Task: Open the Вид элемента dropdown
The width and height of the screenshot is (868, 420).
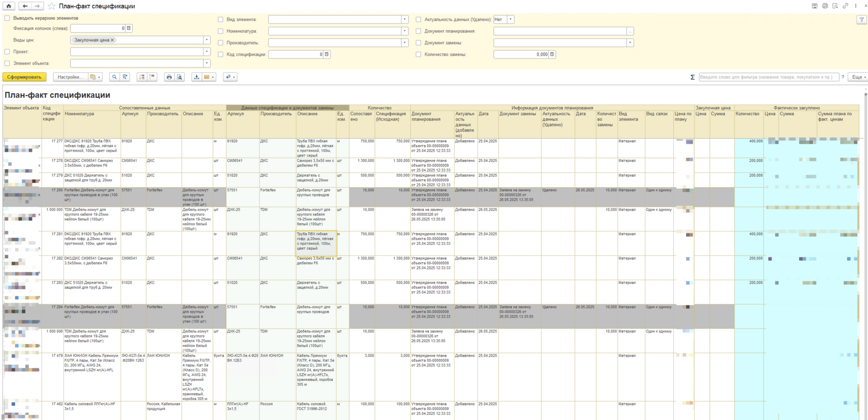Action: pyautogui.click(x=405, y=20)
